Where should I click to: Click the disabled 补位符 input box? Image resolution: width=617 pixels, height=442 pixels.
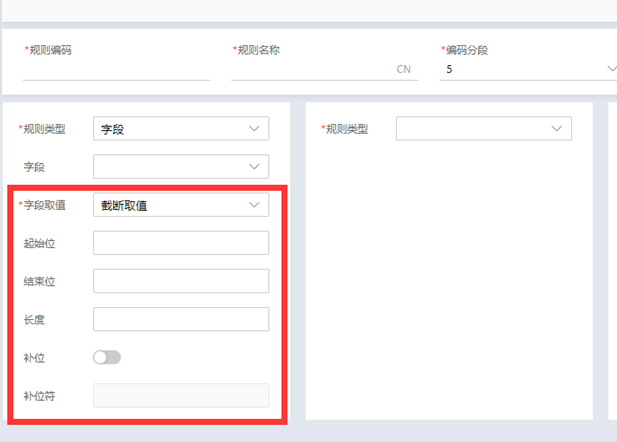[x=181, y=395]
